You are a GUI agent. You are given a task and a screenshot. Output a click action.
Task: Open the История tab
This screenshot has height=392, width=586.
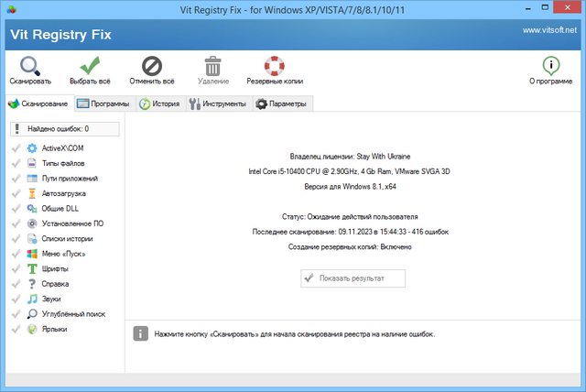(x=159, y=104)
